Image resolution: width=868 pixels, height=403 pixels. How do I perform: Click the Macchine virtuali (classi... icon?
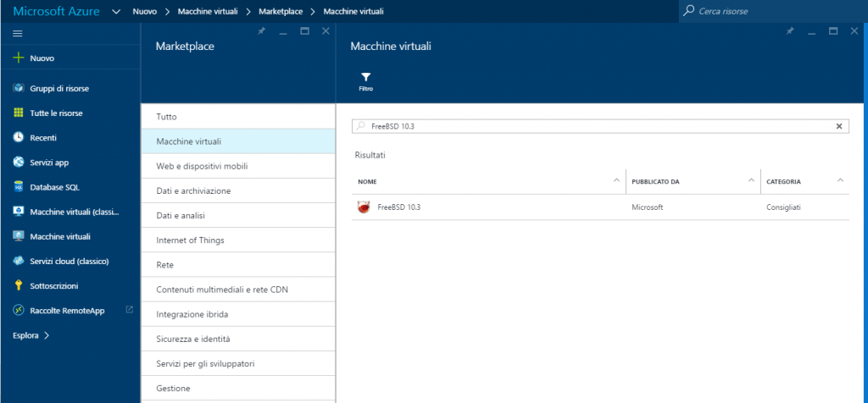[19, 212]
